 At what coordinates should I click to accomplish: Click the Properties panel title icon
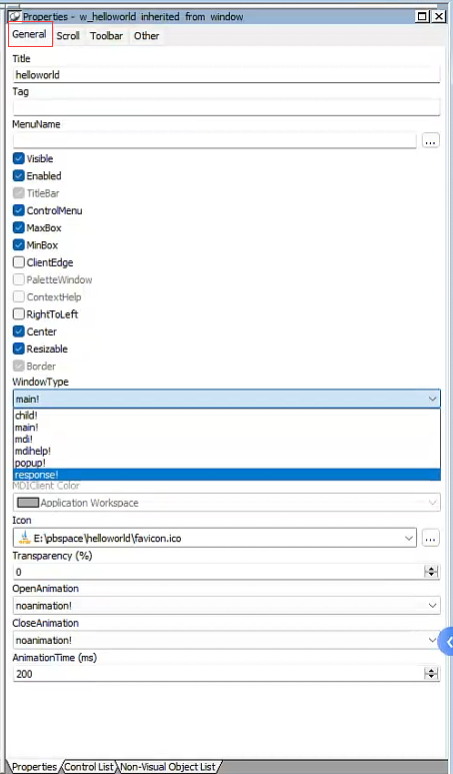click(15, 17)
